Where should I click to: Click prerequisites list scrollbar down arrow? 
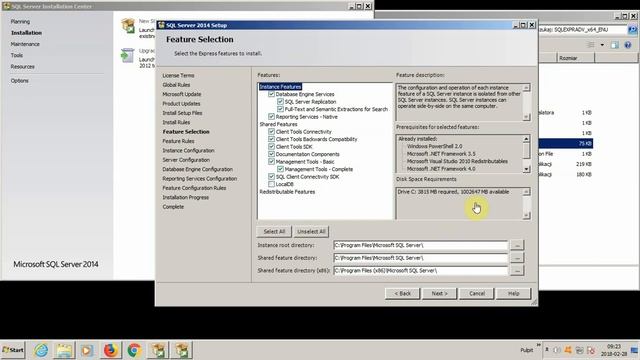click(527, 169)
